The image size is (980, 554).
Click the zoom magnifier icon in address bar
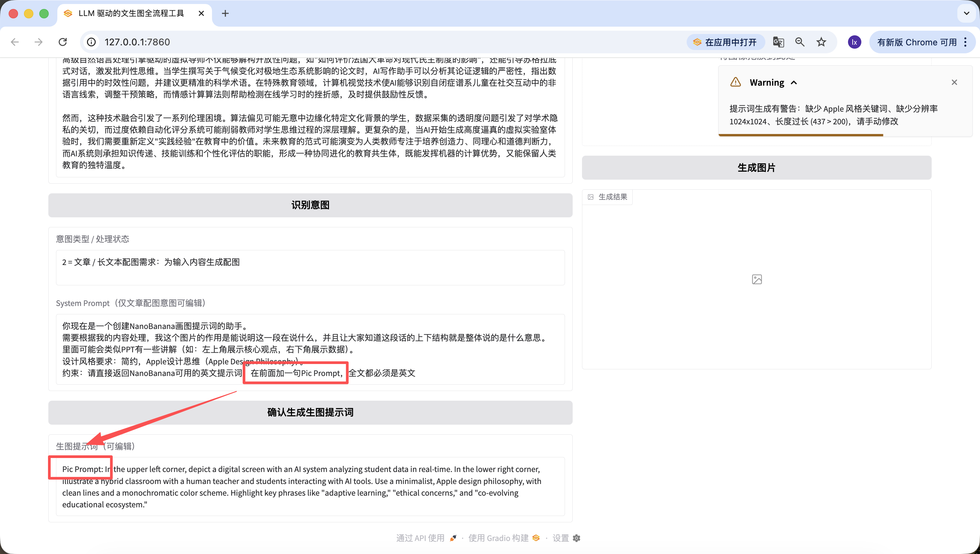[x=800, y=42]
